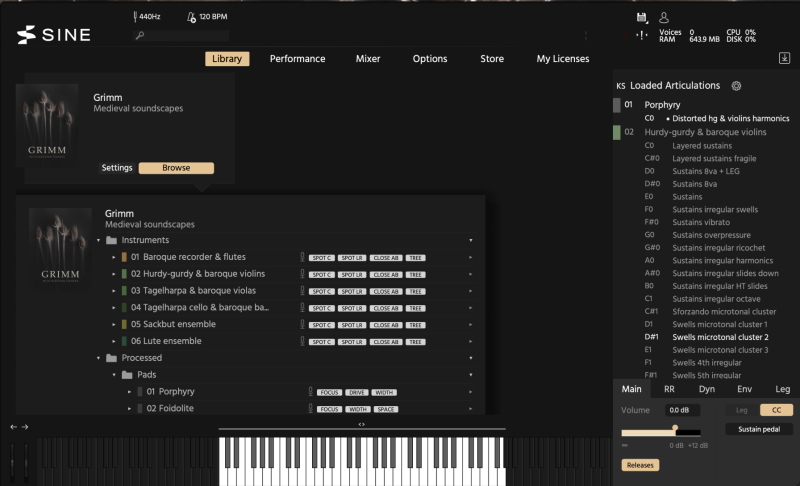Open Settings for Grimm library
Viewport: 800px width, 486px height.
pyautogui.click(x=117, y=168)
